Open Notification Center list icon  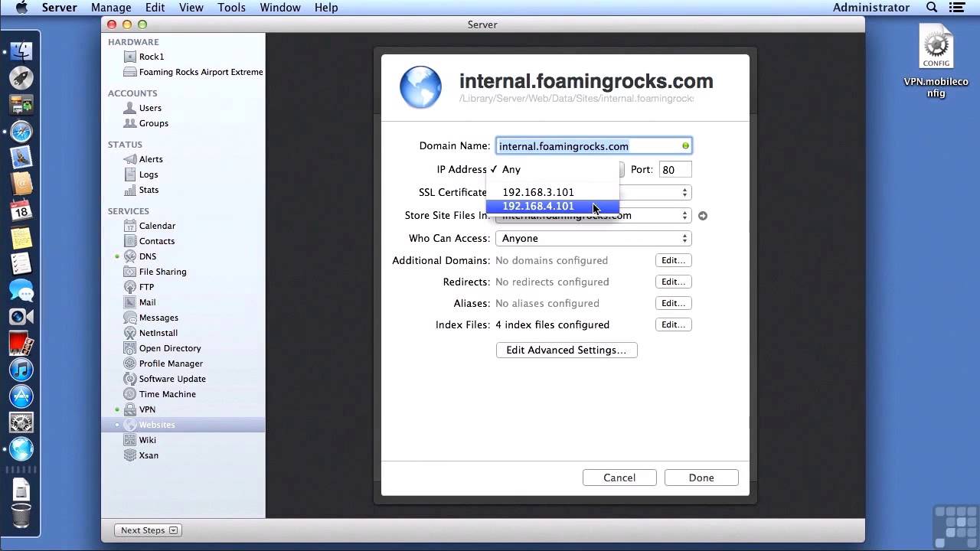click(957, 8)
